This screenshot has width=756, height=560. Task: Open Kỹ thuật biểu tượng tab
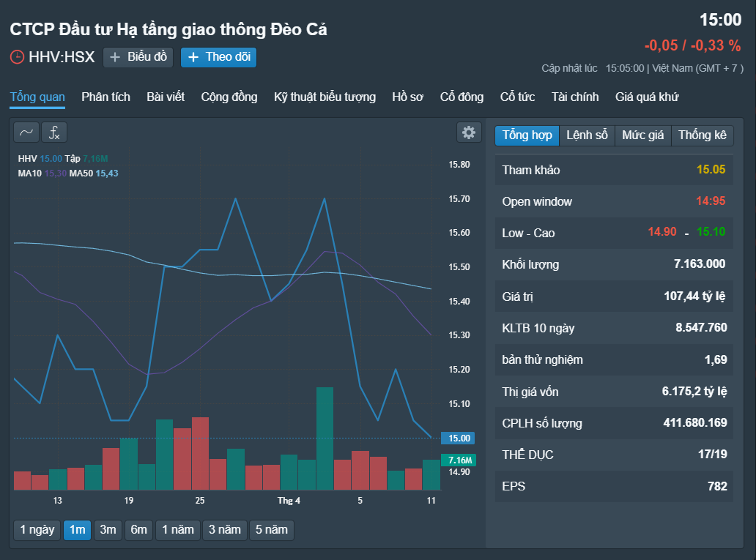325,97
